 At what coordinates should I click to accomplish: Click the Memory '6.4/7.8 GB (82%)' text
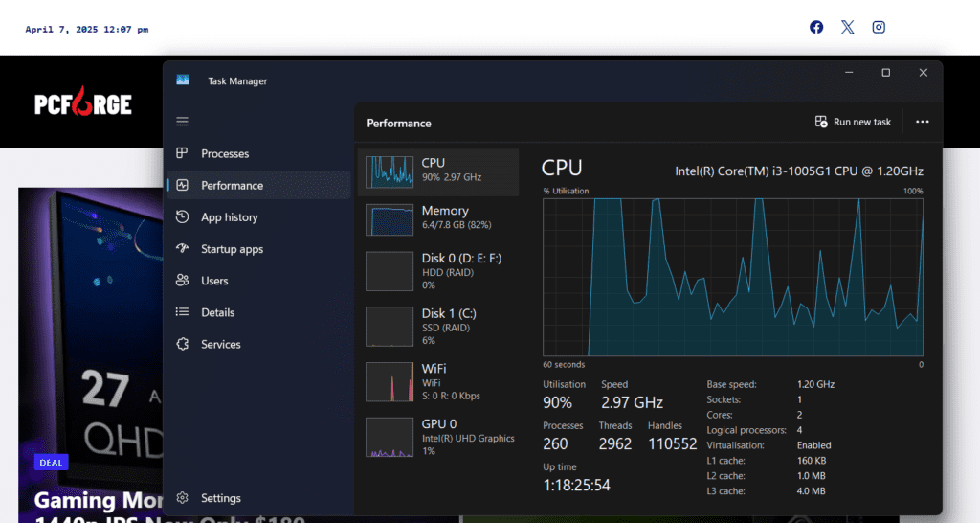click(457, 224)
